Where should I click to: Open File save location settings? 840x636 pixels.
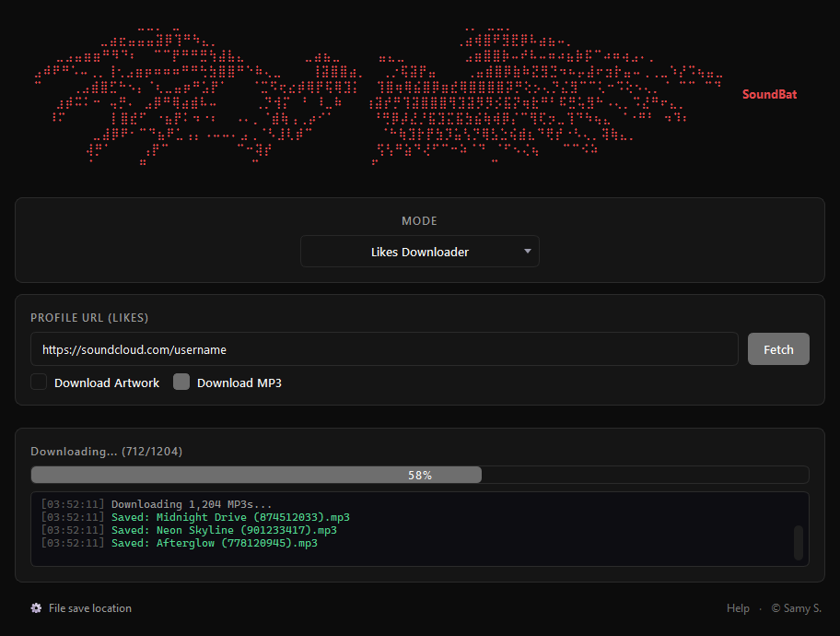[90, 608]
